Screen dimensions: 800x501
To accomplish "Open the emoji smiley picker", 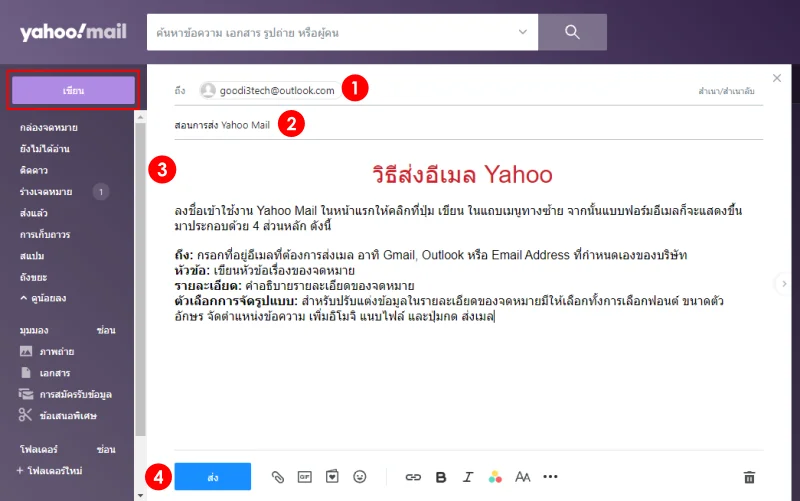I will click(360, 477).
